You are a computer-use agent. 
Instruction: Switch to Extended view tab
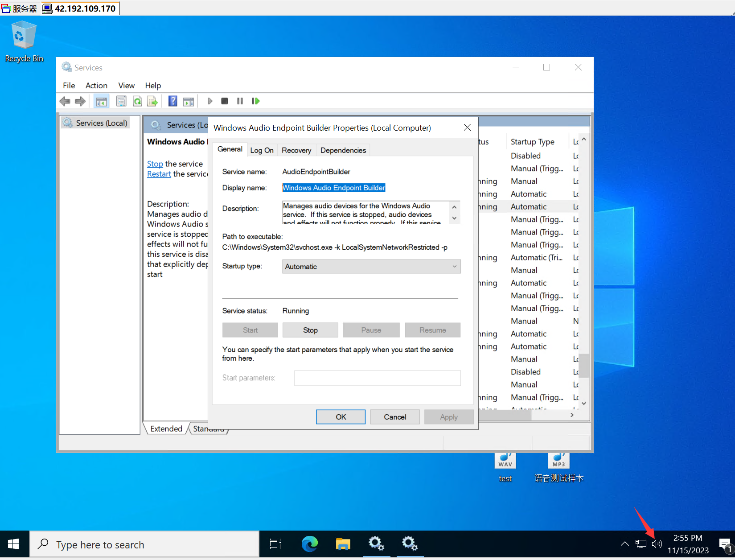coord(166,429)
